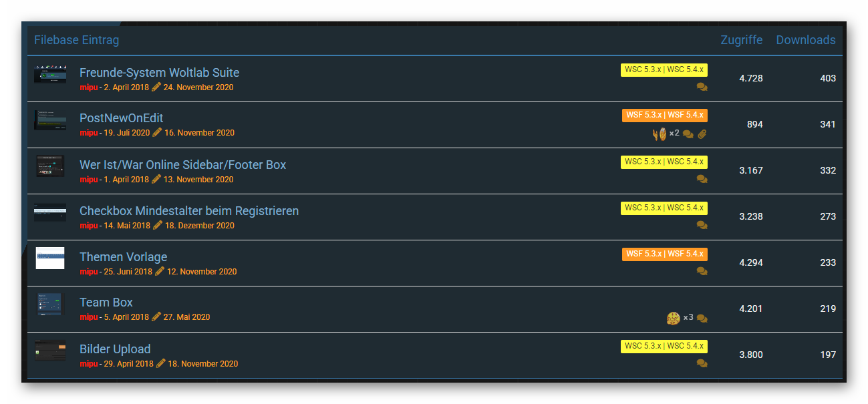Click the comments icon in Freunde-System row
Screen dimensions: 868x404
tap(702, 87)
